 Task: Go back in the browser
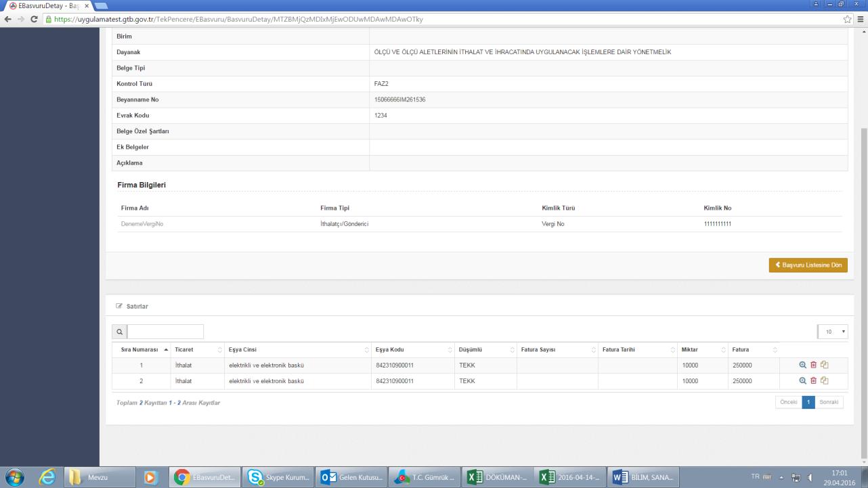coord(8,19)
